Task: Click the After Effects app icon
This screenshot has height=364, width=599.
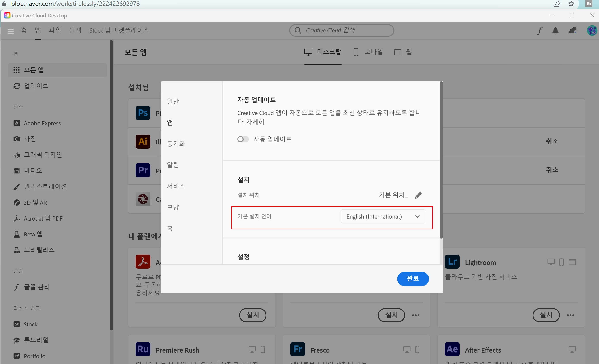Action: coord(452,349)
